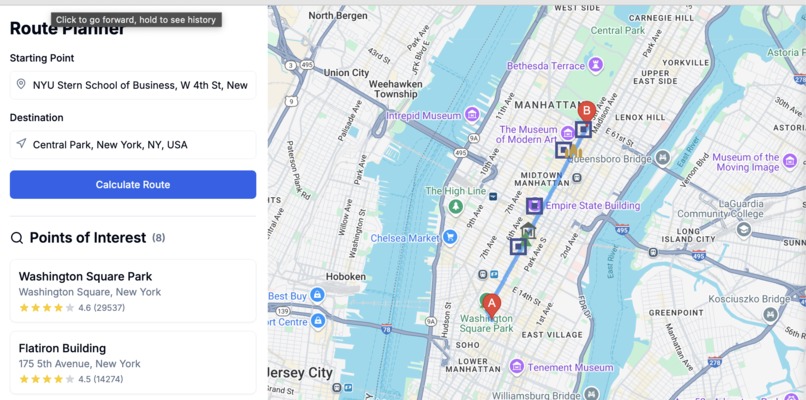Click the Queensboro Bridge landmark icon
This screenshot has height=400, width=806.
point(663,158)
